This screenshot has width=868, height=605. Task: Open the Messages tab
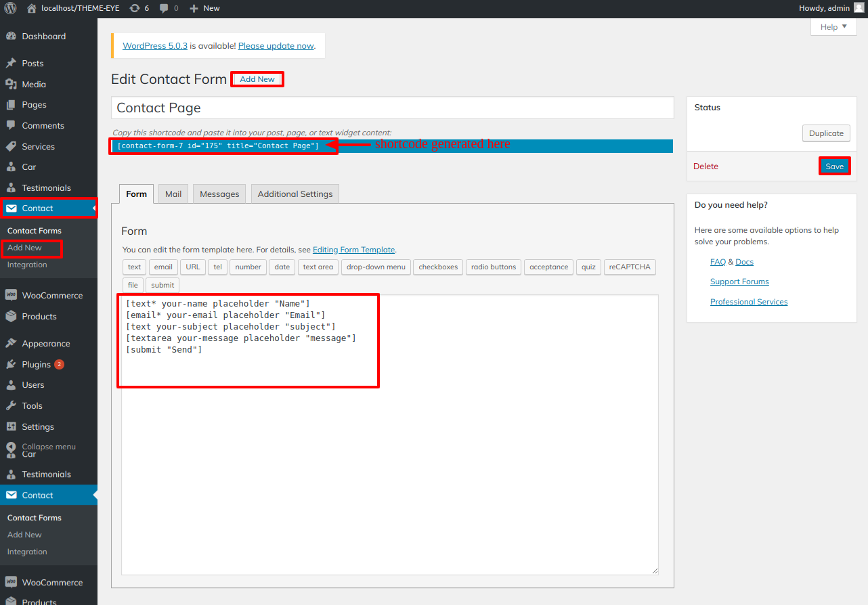(219, 194)
